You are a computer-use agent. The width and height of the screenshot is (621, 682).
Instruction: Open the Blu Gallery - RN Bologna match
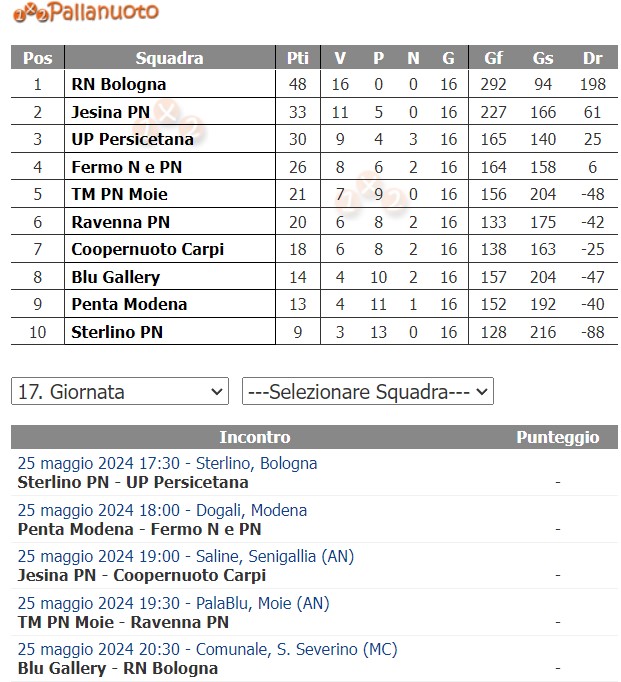coord(118,668)
